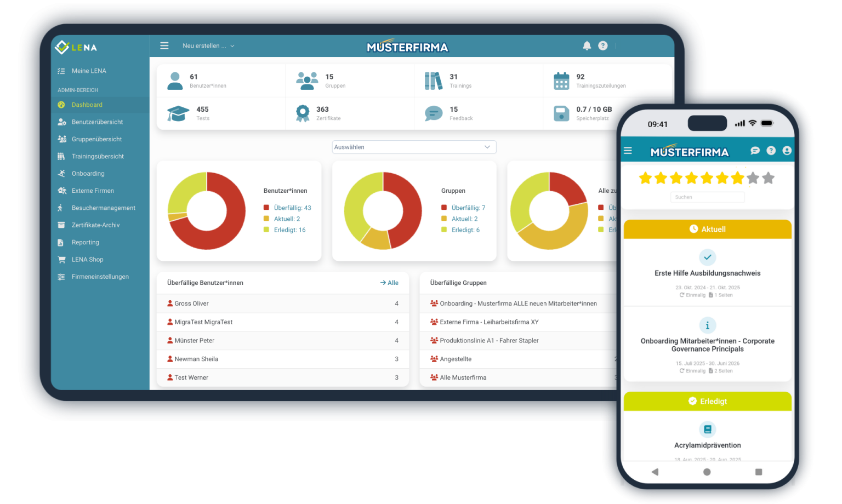Screen dimensions: 842x504
Task: Open the Dashboard menu item
Action: click(87, 105)
